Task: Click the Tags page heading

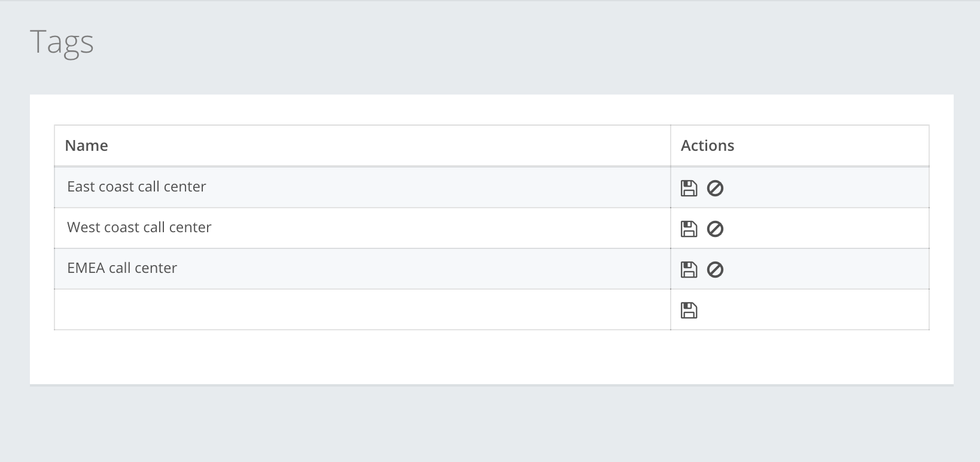Action: (62, 42)
